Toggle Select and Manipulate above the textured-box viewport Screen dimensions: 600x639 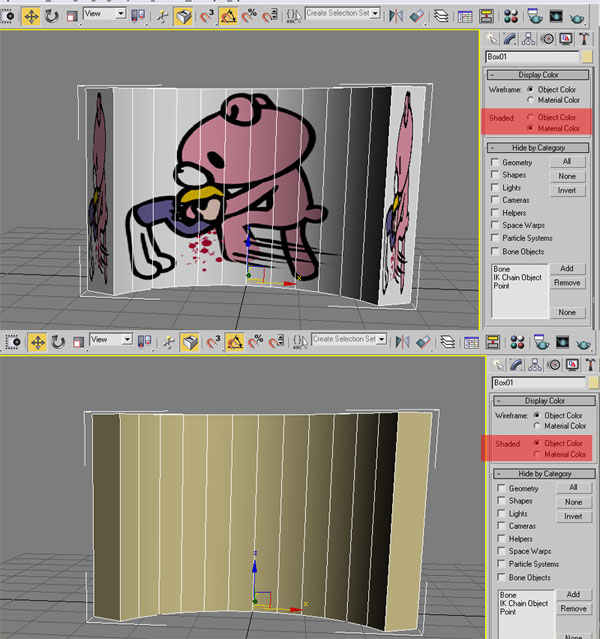click(162, 16)
